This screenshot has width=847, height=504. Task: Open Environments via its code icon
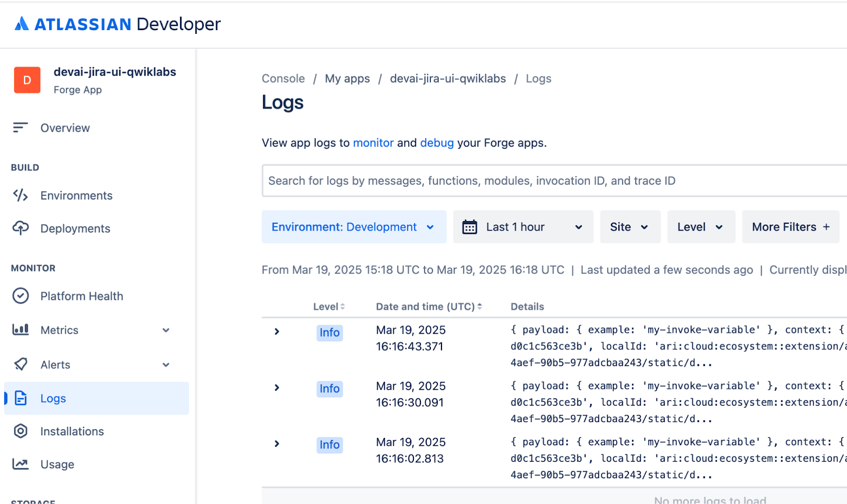click(21, 196)
